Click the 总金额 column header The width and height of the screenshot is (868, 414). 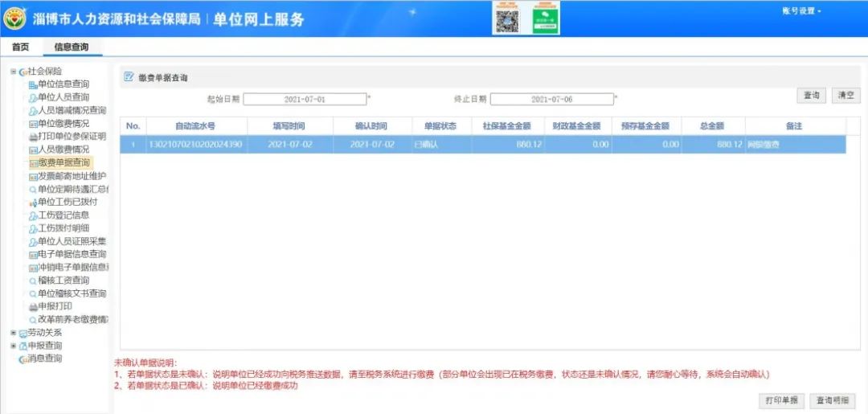(713, 126)
